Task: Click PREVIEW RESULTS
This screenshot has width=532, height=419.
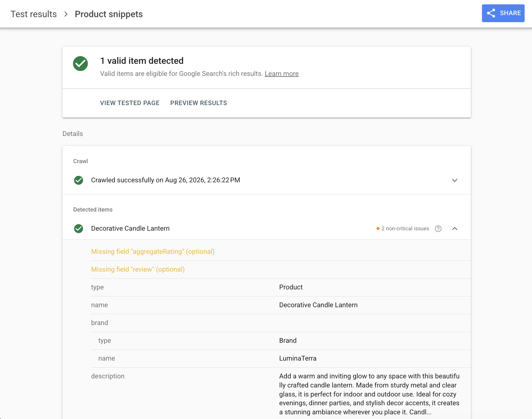Action: pyautogui.click(x=198, y=103)
